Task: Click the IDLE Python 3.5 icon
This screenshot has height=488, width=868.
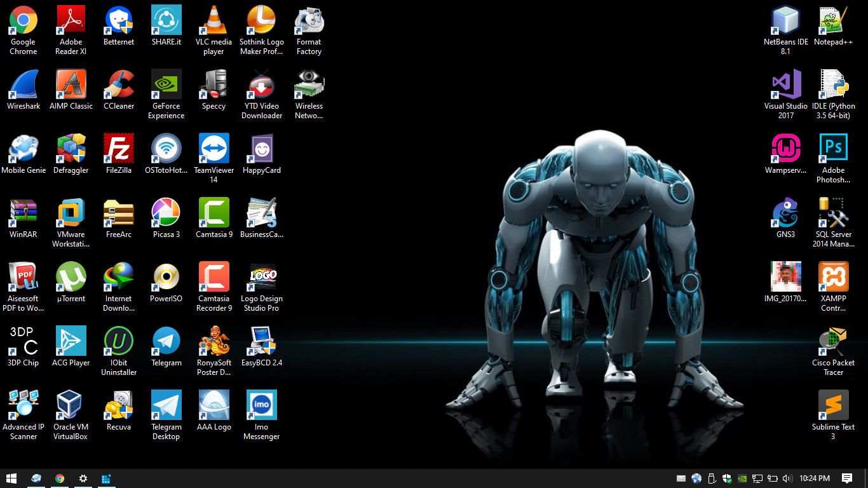Action: pos(834,85)
